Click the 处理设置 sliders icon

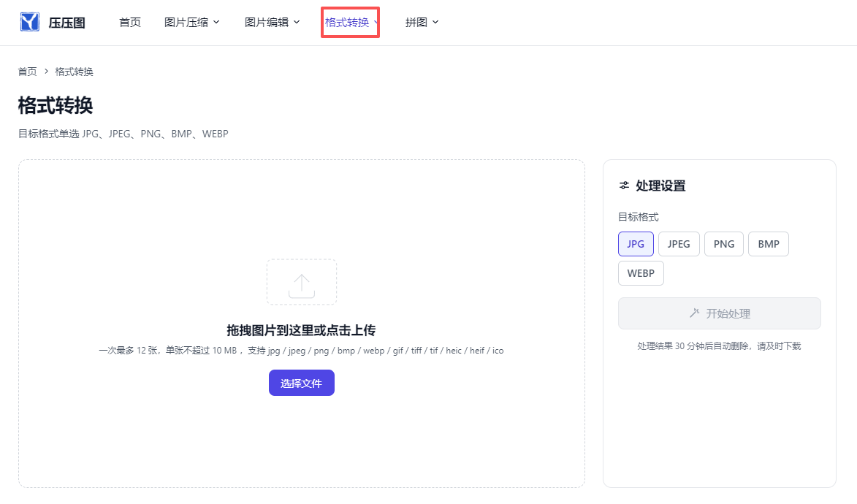624,186
